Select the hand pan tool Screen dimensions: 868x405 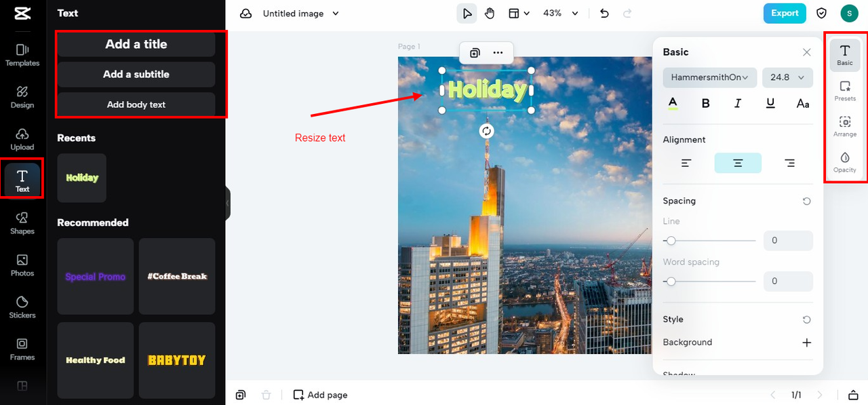[490, 14]
